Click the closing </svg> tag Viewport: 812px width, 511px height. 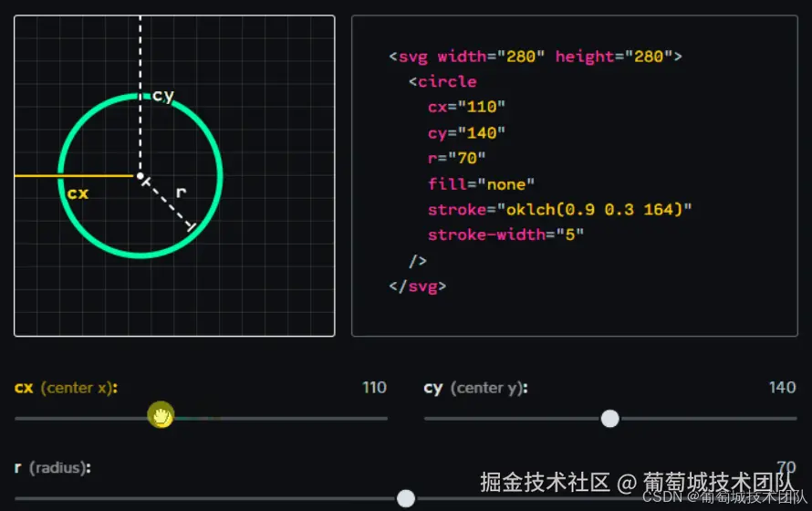(x=417, y=287)
